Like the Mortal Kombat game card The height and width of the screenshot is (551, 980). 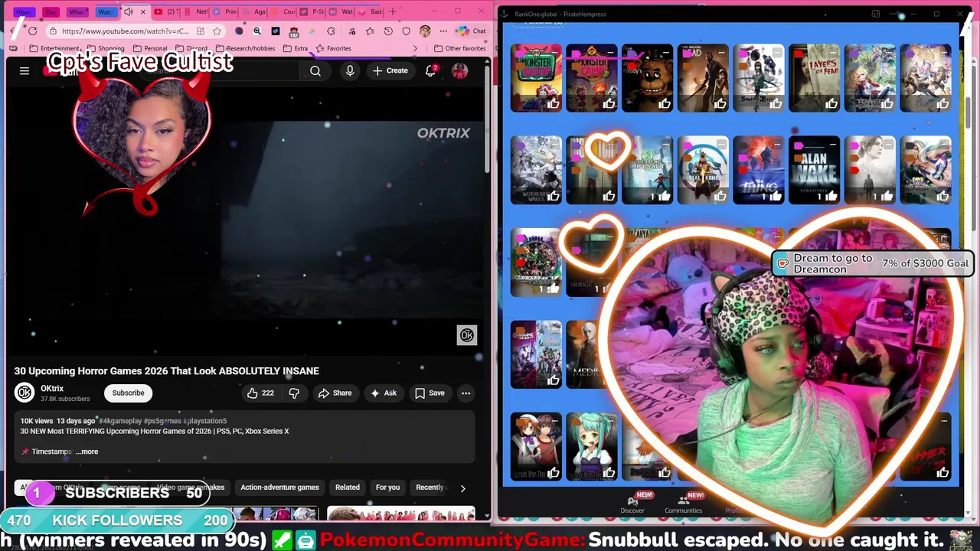point(720,196)
